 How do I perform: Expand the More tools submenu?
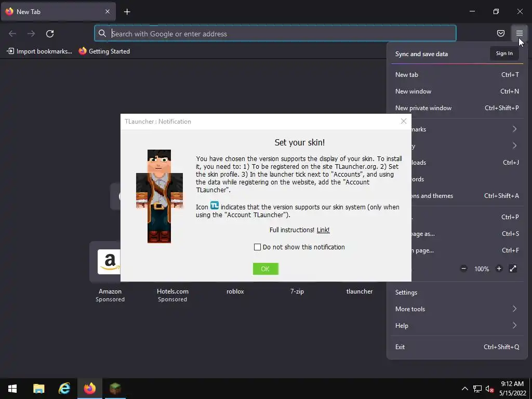(457, 309)
